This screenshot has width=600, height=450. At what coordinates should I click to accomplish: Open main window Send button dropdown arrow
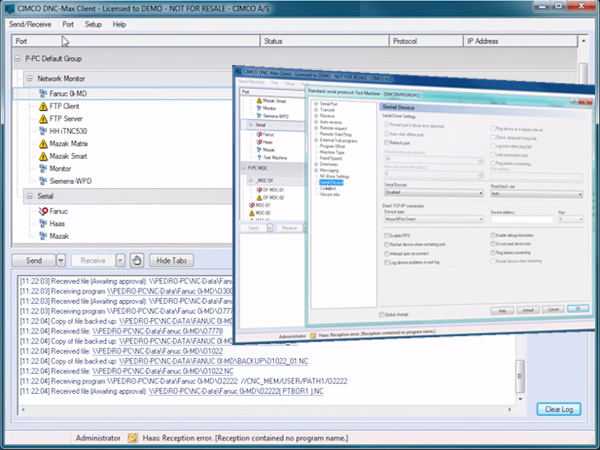click(60, 261)
